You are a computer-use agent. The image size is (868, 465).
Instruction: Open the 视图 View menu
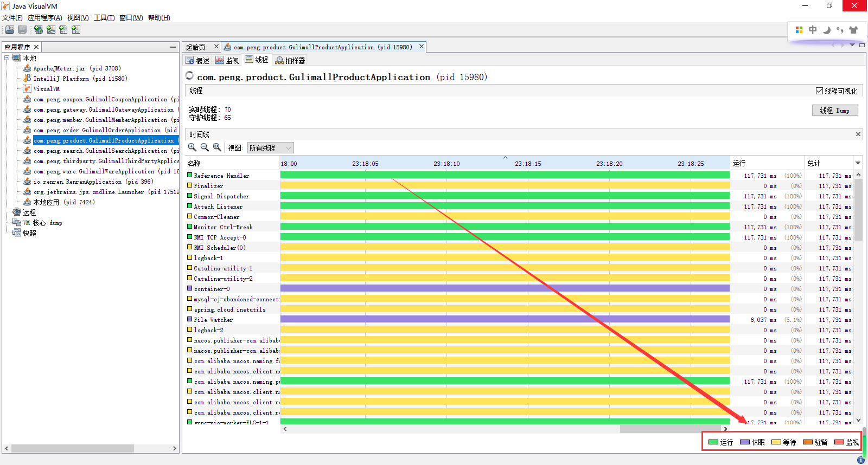click(78, 18)
